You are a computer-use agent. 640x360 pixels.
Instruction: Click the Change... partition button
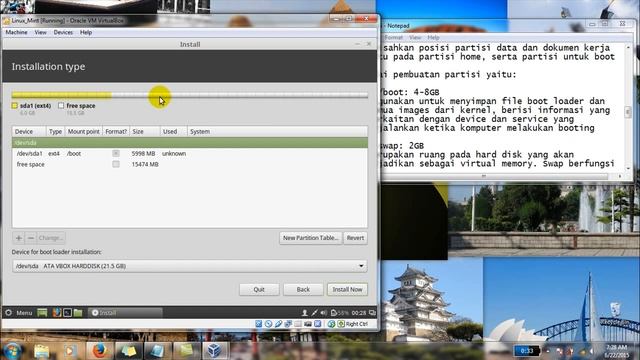51,238
